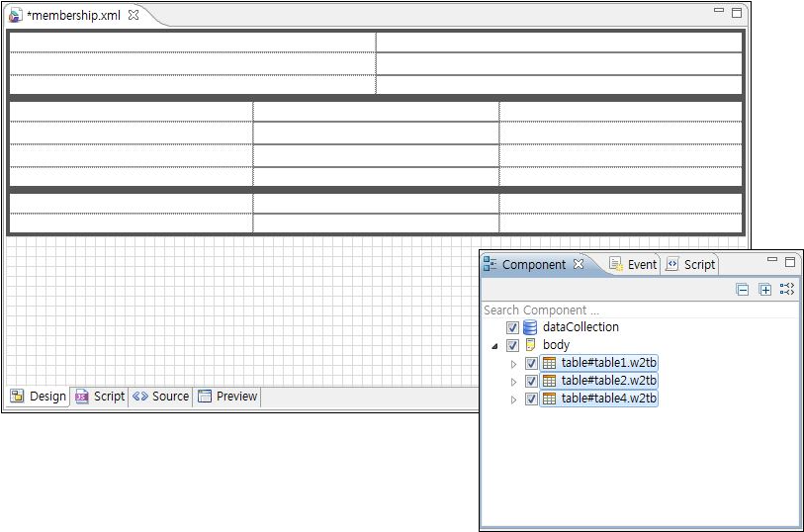The image size is (804, 532).
Task: Collapse the body tree node
Action: [x=494, y=346]
